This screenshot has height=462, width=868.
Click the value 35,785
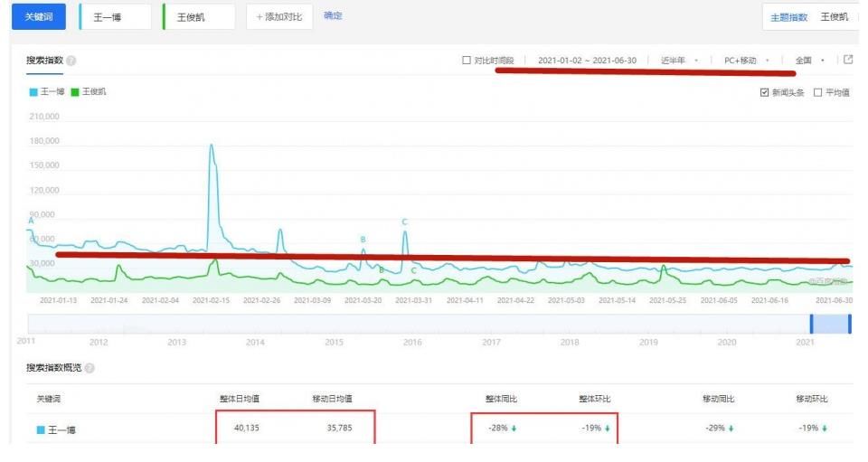(x=339, y=428)
